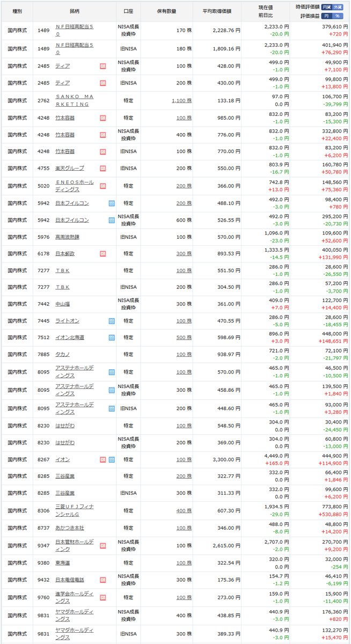Show profit and loss in 円

tap(327, 16)
